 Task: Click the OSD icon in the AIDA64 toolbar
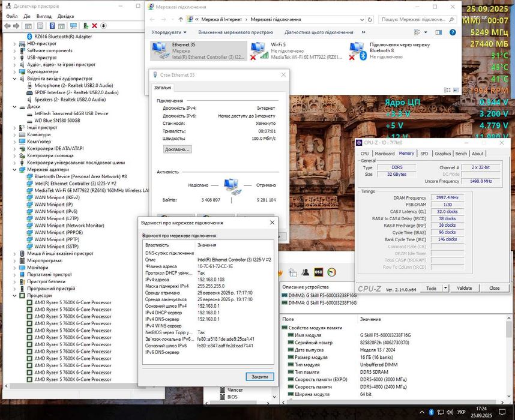(319, 272)
